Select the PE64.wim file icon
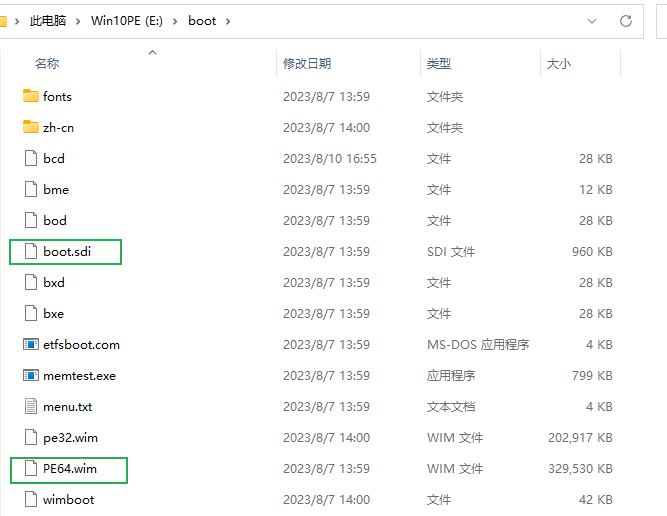This screenshot has height=516, width=667. click(x=31, y=469)
